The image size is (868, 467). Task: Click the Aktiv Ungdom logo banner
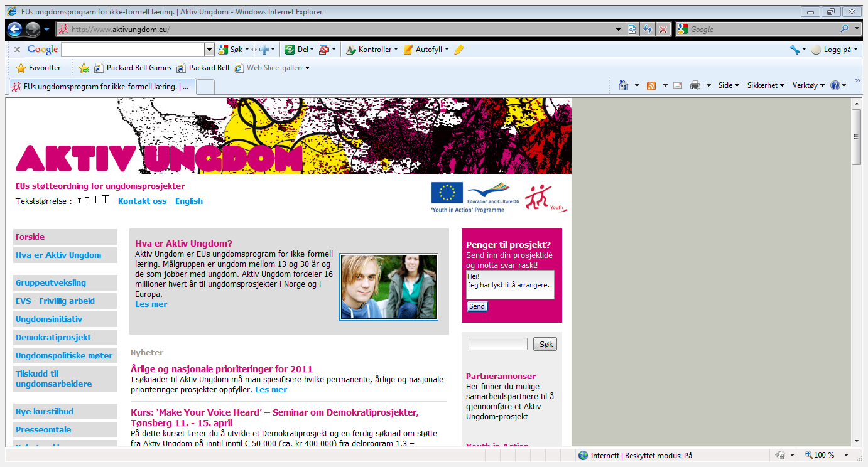point(160,159)
